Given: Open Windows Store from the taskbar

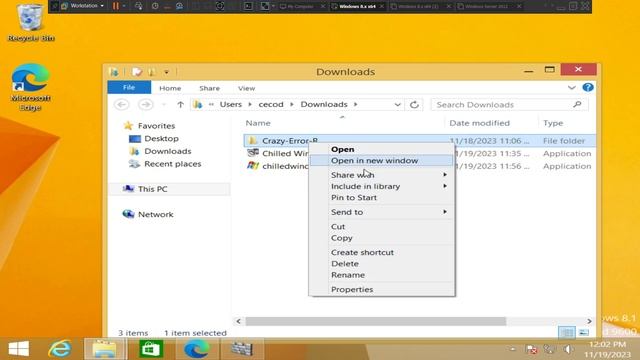Looking at the screenshot, I should (x=151, y=349).
